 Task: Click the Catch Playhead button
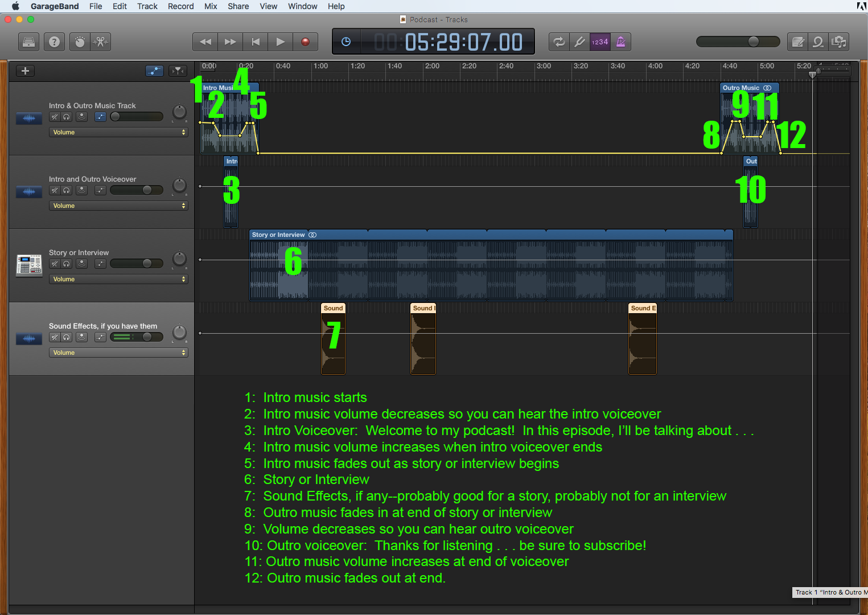pos(178,71)
